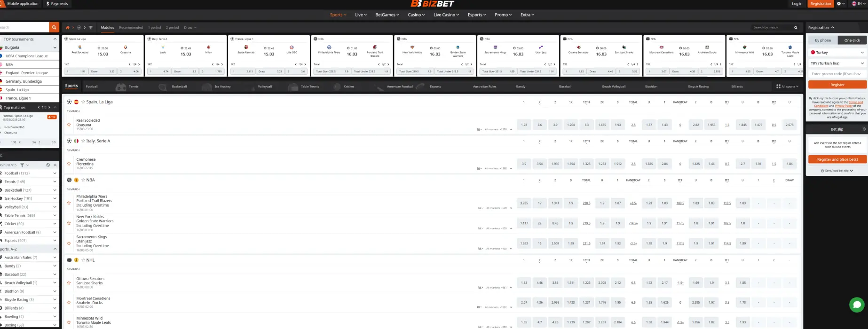Open statistics icon for Cremonese match
The image size is (868, 329).
[x=479, y=168]
